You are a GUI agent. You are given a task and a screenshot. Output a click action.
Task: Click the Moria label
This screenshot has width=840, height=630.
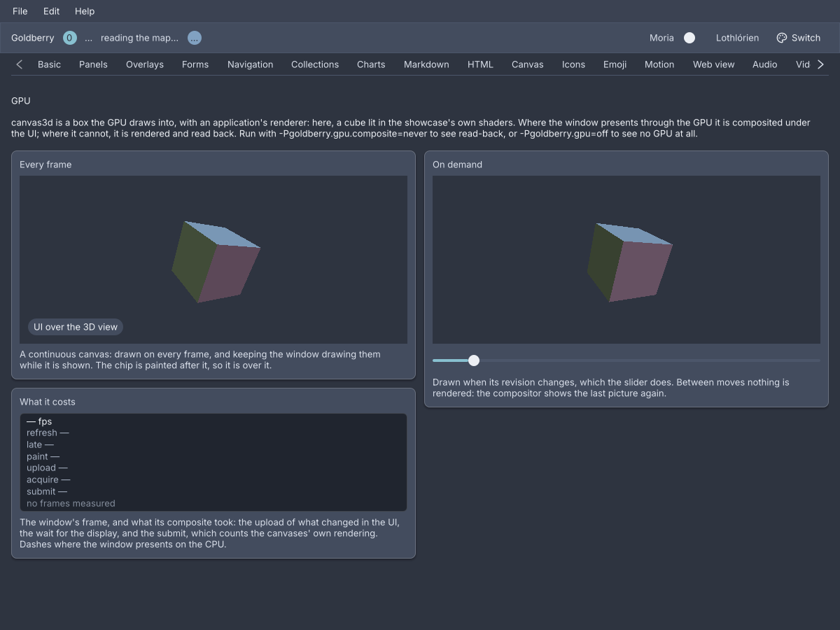click(661, 38)
